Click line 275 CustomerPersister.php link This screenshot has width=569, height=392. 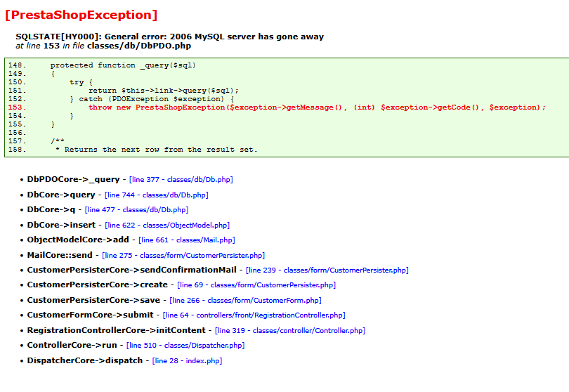coord(183,255)
